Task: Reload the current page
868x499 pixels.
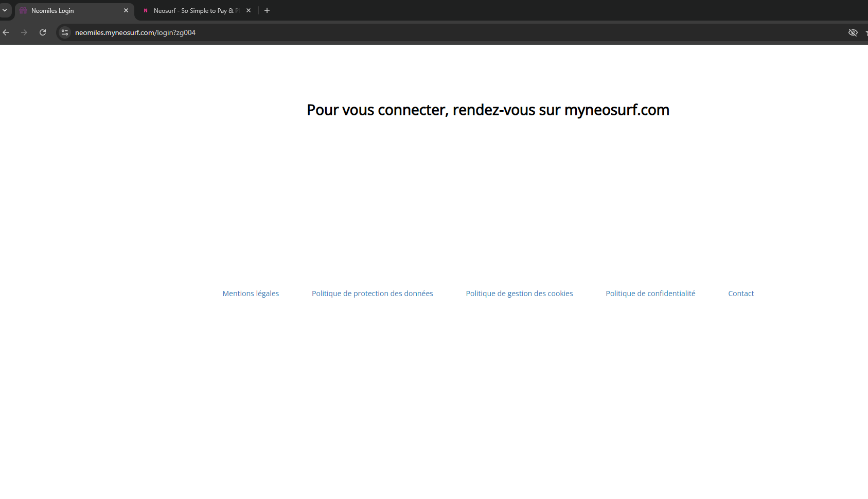Action: click(x=43, y=32)
